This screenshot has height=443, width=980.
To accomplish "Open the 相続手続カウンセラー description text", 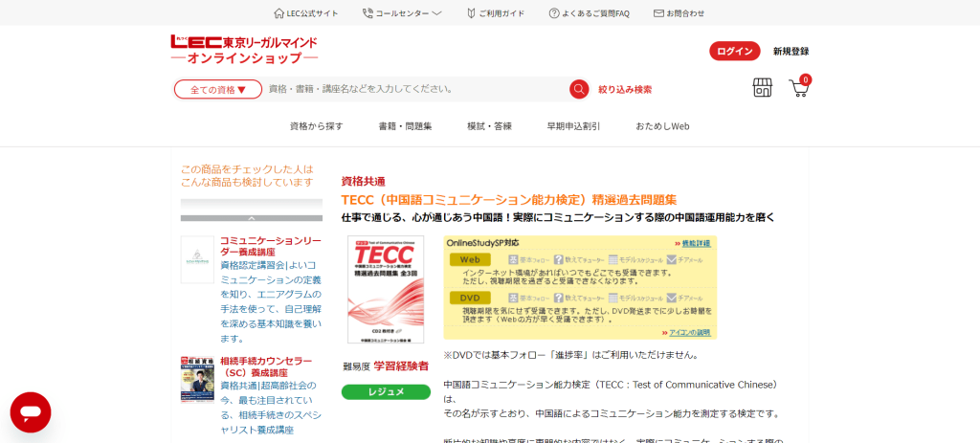I will [x=269, y=408].
